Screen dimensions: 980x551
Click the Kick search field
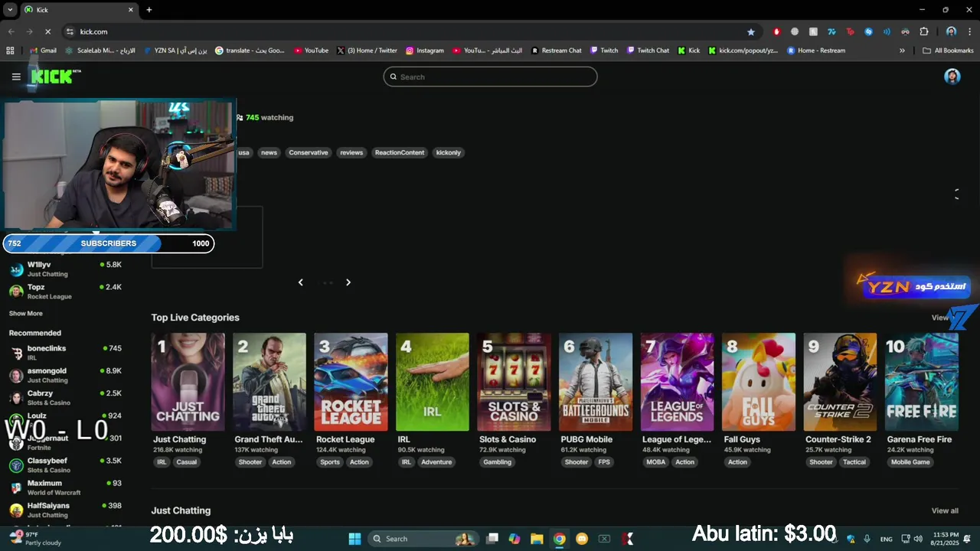tap(490, 77)
